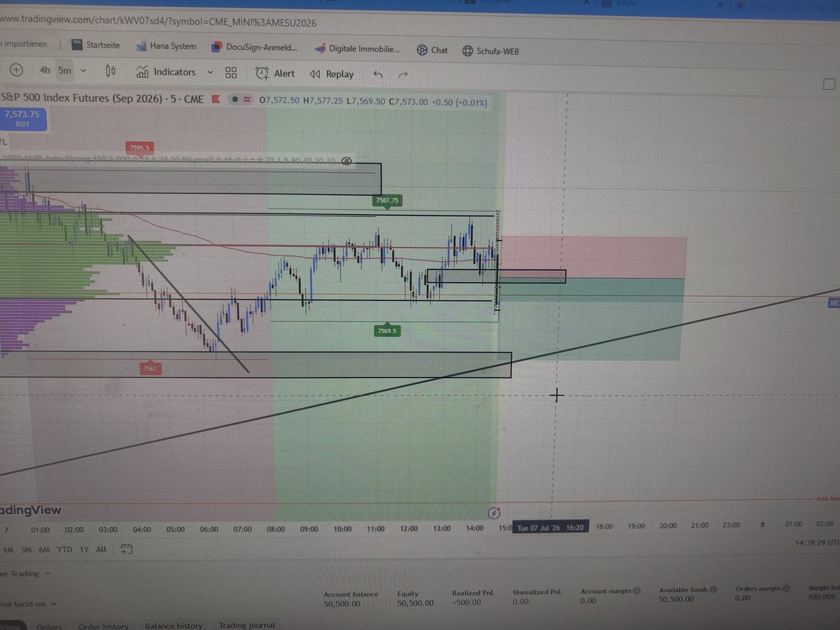Switch to Balance history tab

[x=174, y=626]
